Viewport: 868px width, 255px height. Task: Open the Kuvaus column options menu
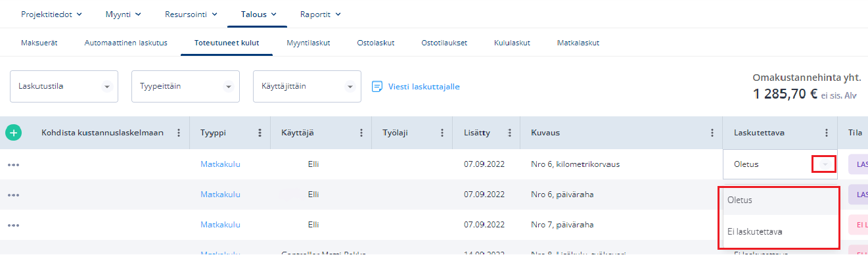[x=712, y=133]
